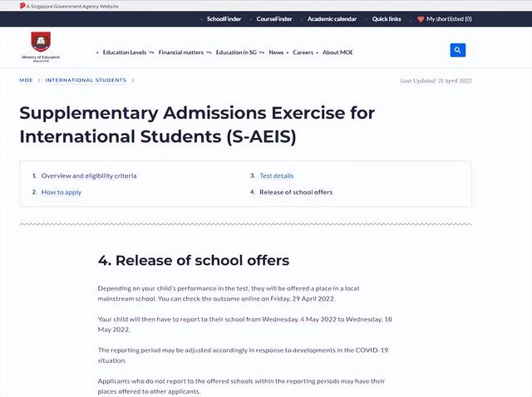The width and height of the screenshot is (532, 397).
Task: Go to MOE breadcrumb link
Action: tap(26, 81)
